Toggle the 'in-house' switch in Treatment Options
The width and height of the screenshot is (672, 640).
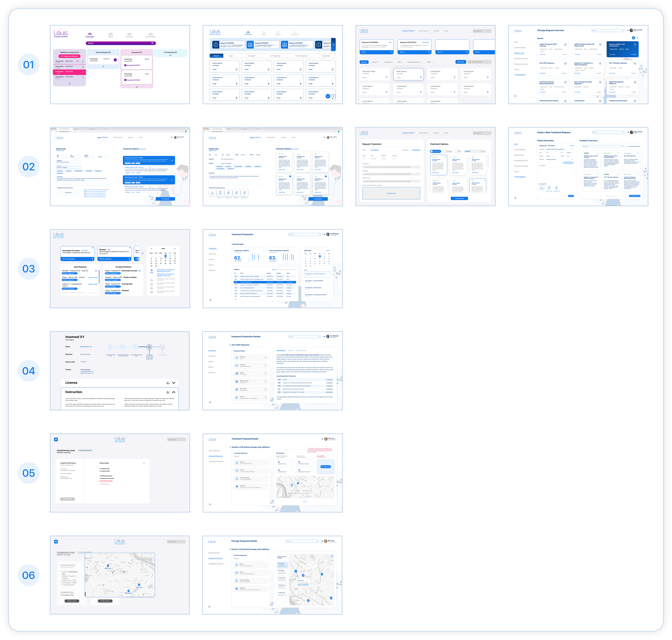pyautogui.click(x=445, y=151)
